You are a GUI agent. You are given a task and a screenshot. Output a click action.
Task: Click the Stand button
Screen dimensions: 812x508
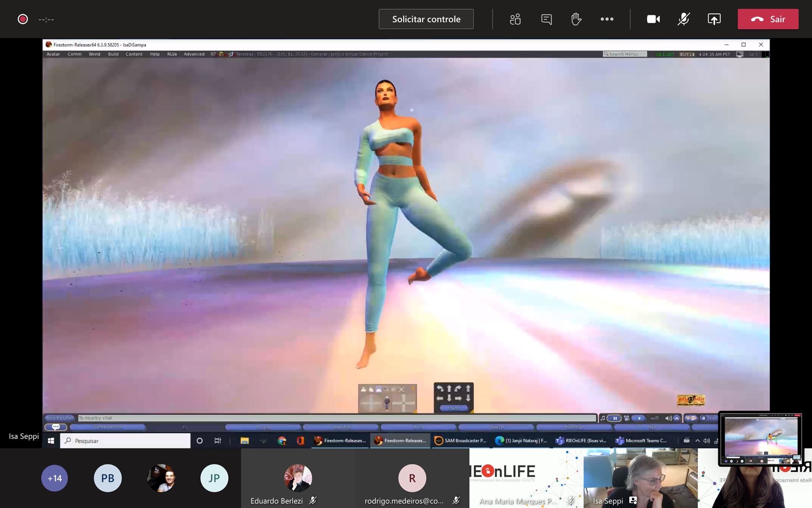click(454, 408)
